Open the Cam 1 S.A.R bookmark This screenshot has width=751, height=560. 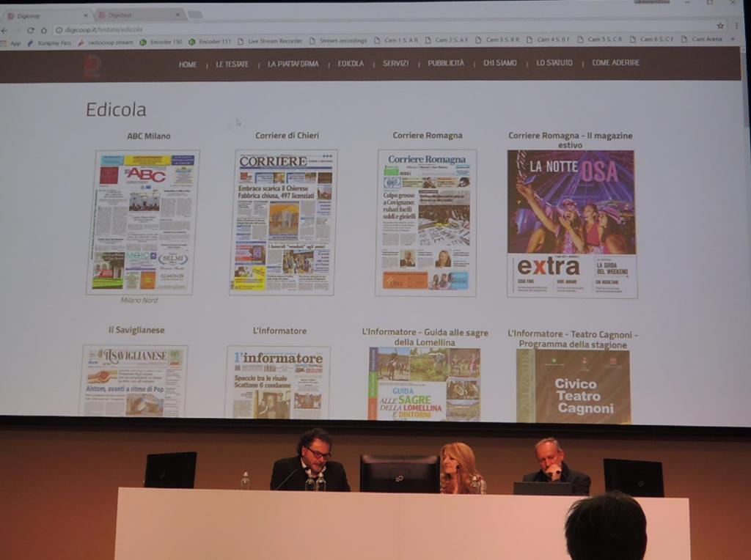click(x=396, y=40)
